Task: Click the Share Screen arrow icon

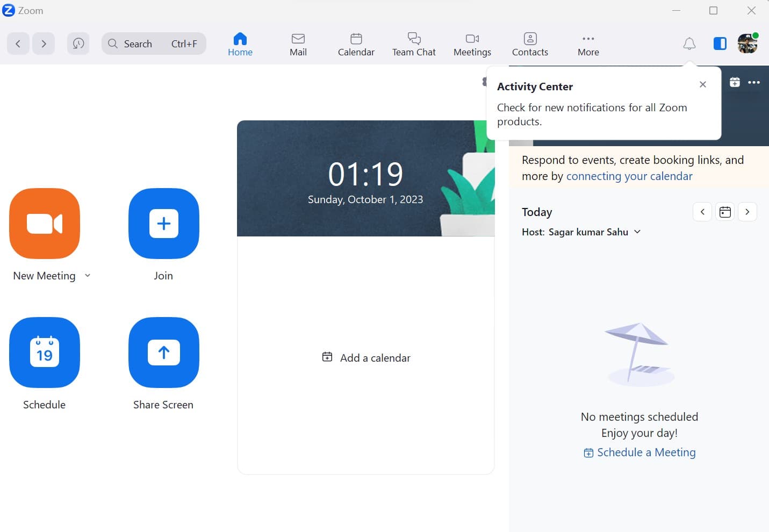Action: [164, 353]
